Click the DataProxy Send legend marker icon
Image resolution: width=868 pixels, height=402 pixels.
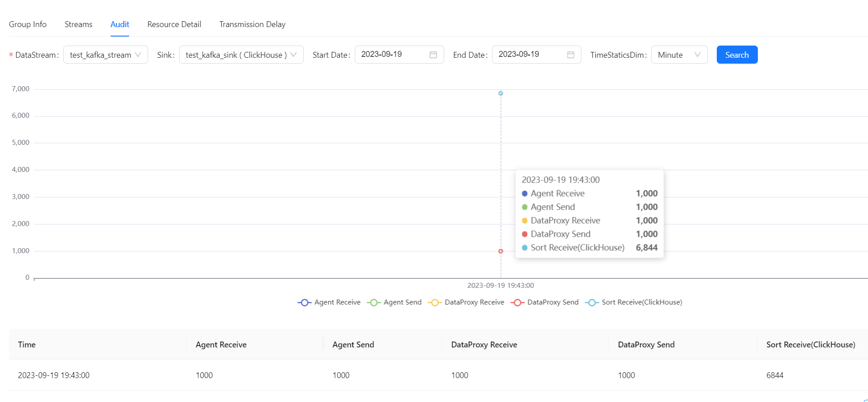click(x=517, y=303)
